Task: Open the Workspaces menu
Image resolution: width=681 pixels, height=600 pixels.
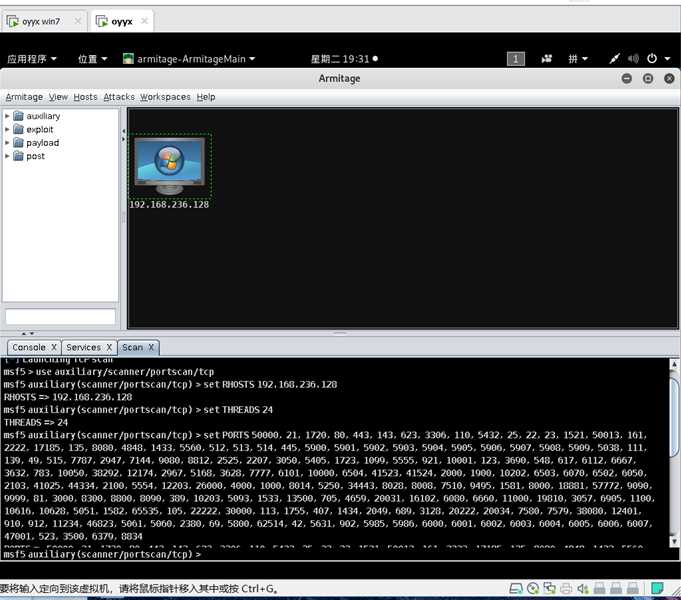Action: point(165,97)
